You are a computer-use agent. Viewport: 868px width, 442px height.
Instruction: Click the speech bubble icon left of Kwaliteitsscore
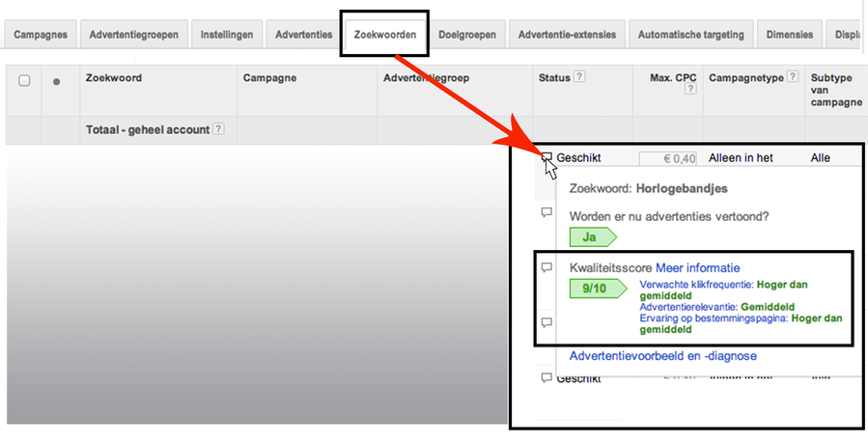pos(546,267)
